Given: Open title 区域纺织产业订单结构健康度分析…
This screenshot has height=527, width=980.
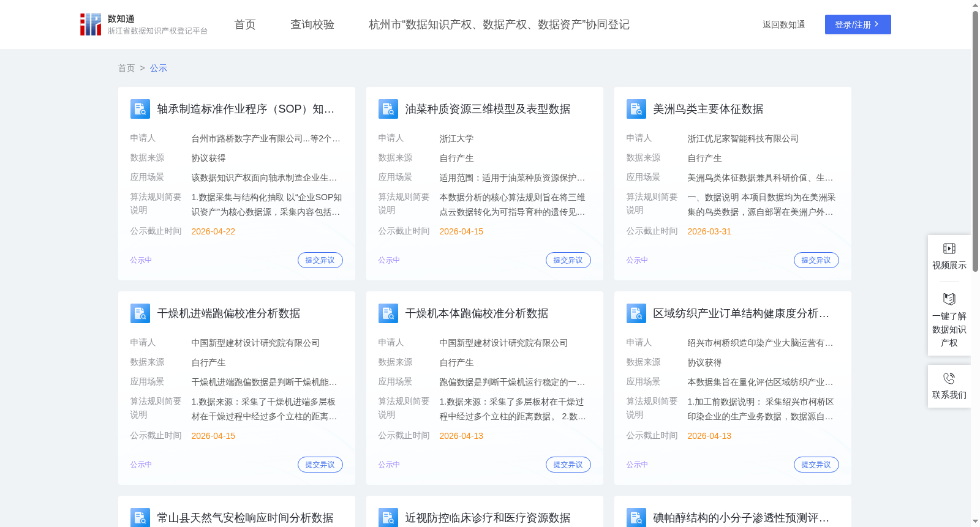Looking at the screenshot, I should (x=741, y=313).
